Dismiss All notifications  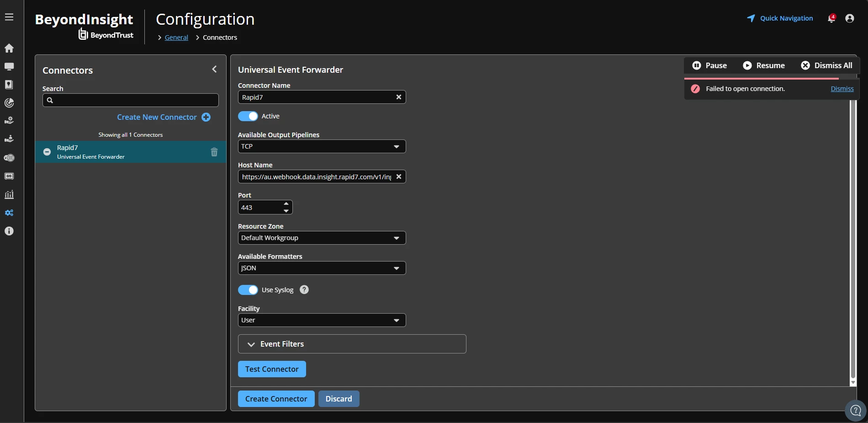point(826,65)
